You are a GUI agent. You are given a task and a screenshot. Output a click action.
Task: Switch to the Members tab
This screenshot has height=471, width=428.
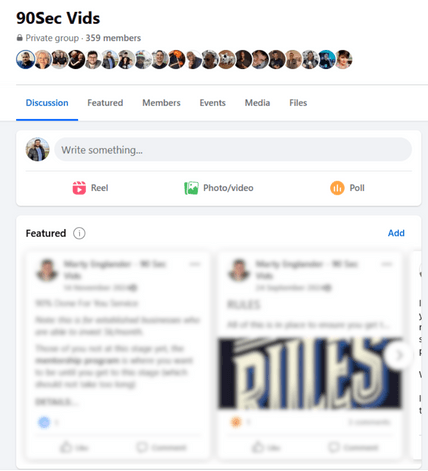[161, 103]
